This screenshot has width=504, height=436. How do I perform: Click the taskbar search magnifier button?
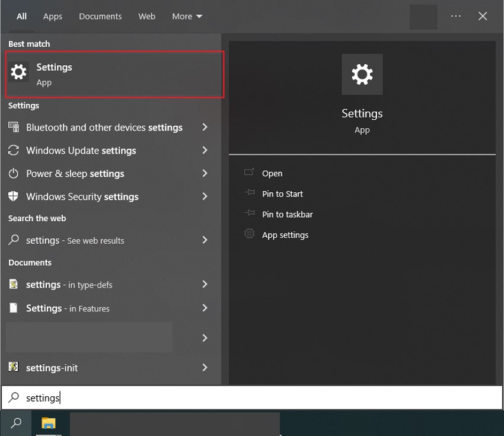pos(16,423)
